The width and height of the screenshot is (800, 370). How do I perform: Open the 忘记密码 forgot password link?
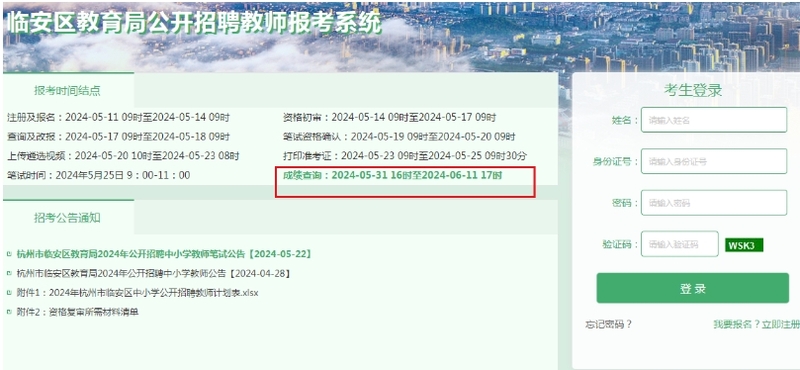[x=609, y=325]
